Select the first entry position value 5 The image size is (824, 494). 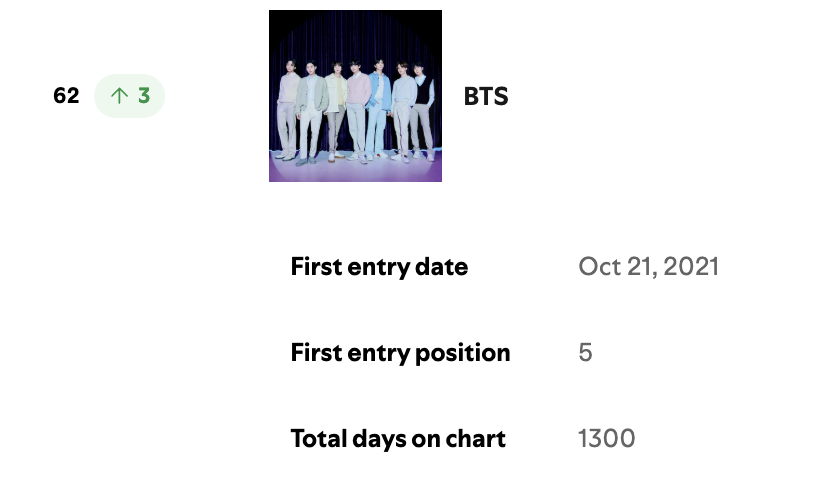(x=585, y=353)
